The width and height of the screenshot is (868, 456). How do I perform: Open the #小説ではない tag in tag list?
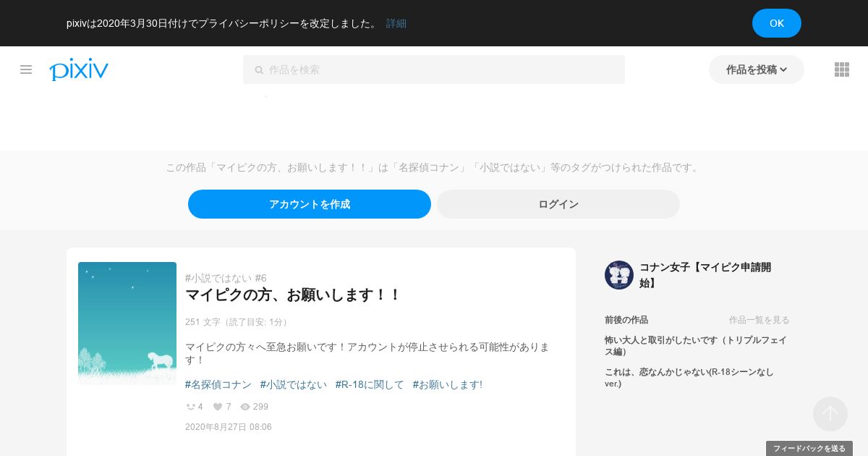pos(294,384)
